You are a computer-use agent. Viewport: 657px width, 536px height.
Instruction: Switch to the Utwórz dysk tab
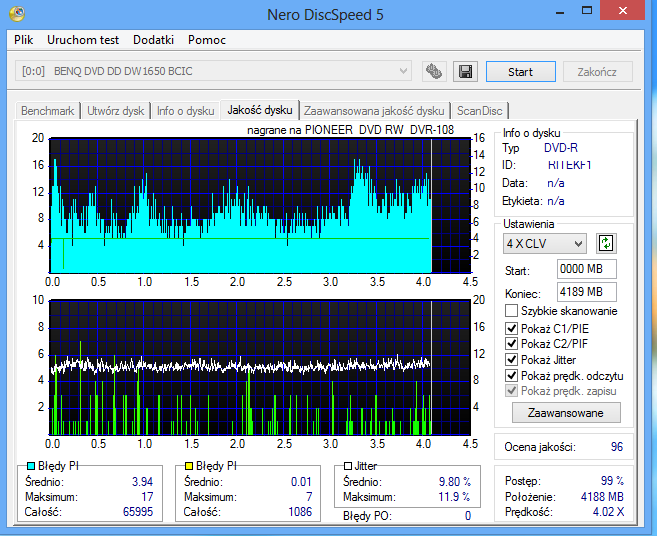pyautogui.click(x=116, y=111)
